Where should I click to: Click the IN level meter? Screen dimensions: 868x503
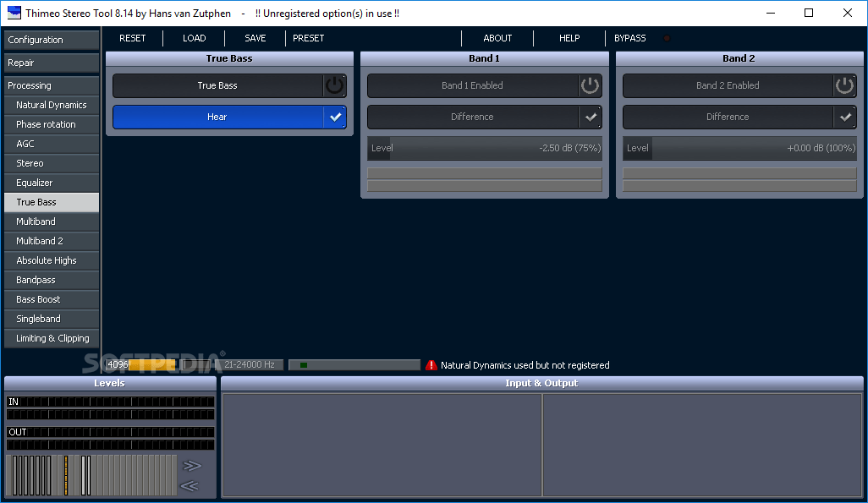coord(110,407)
